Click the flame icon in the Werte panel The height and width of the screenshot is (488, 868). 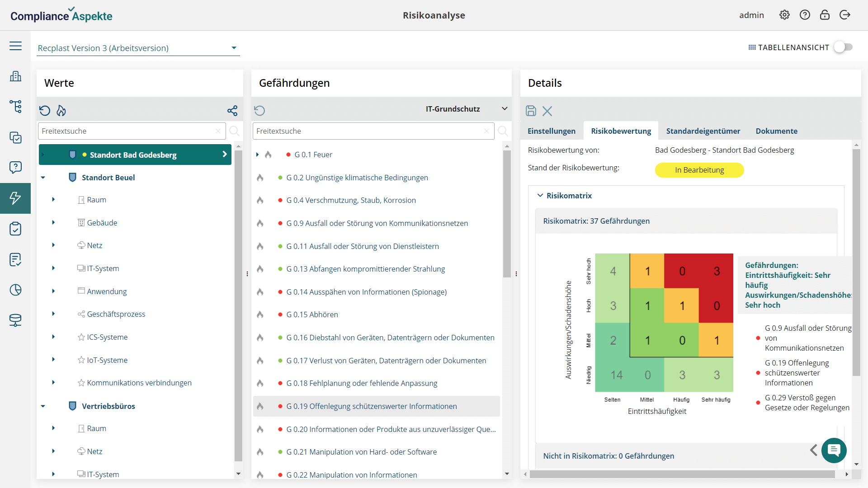pyautogui.click(x=61, y=111)
